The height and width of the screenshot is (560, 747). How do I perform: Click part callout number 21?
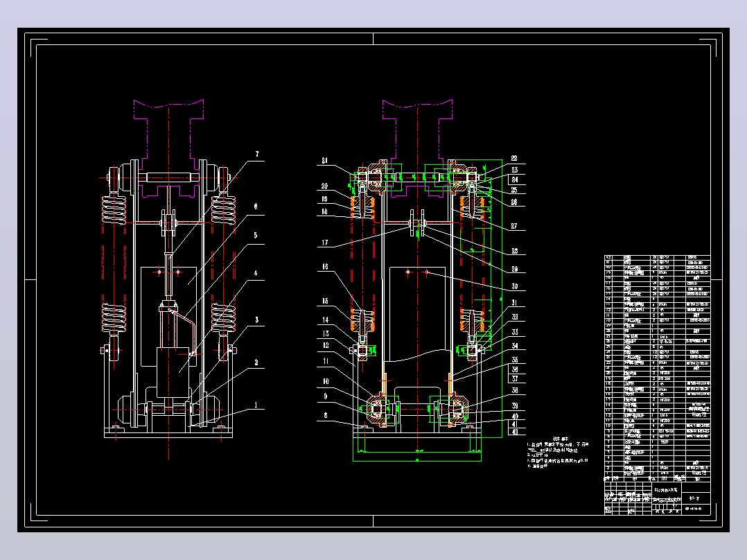pos(324,161)
